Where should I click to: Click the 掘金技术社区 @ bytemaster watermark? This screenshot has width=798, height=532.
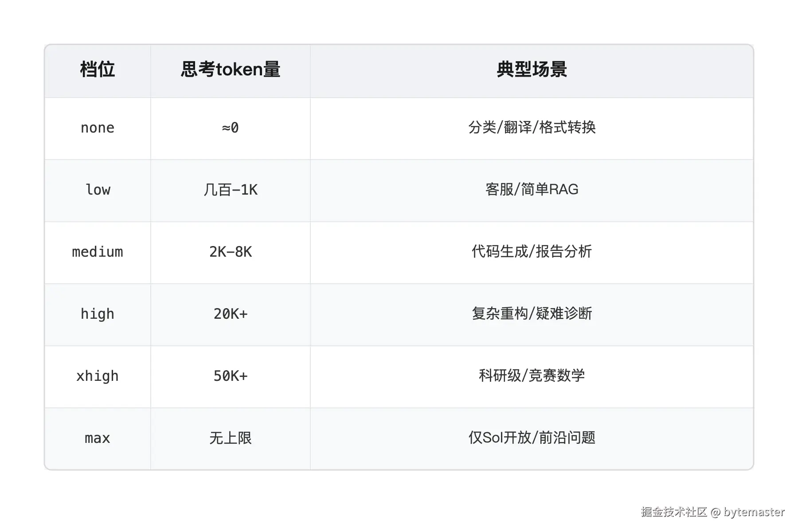point(713,512)
